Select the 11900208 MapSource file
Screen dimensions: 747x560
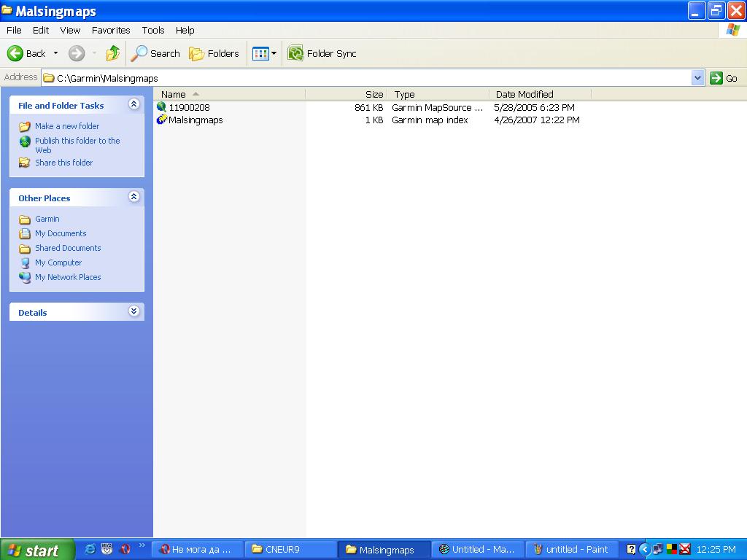tap(189, 107)
